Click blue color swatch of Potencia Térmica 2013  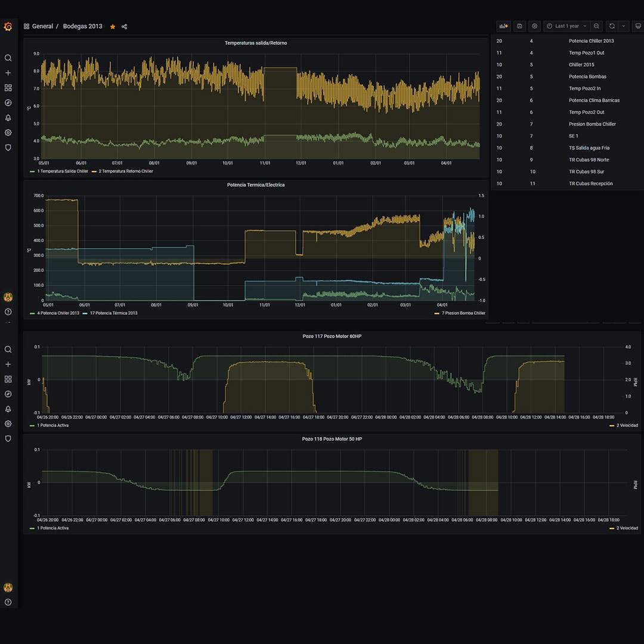pyautogui.click(x=85, y=314)
